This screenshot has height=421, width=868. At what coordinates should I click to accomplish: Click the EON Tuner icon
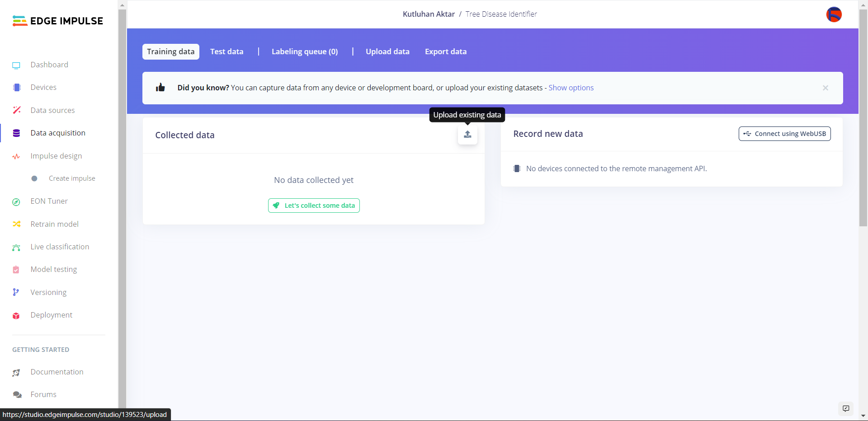16,202
